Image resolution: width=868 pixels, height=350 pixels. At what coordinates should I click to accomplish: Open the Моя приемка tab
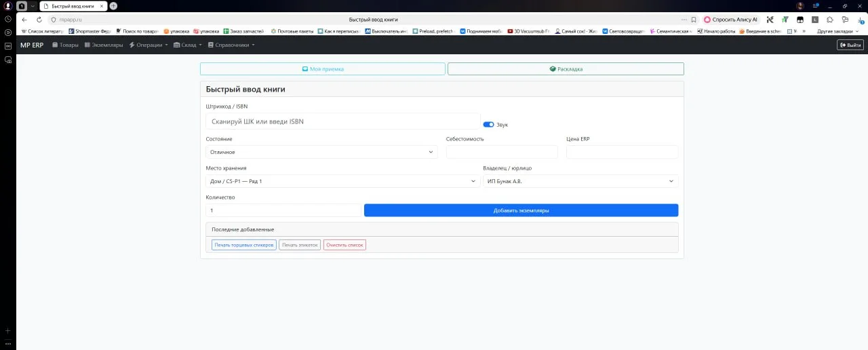(323, 69)
